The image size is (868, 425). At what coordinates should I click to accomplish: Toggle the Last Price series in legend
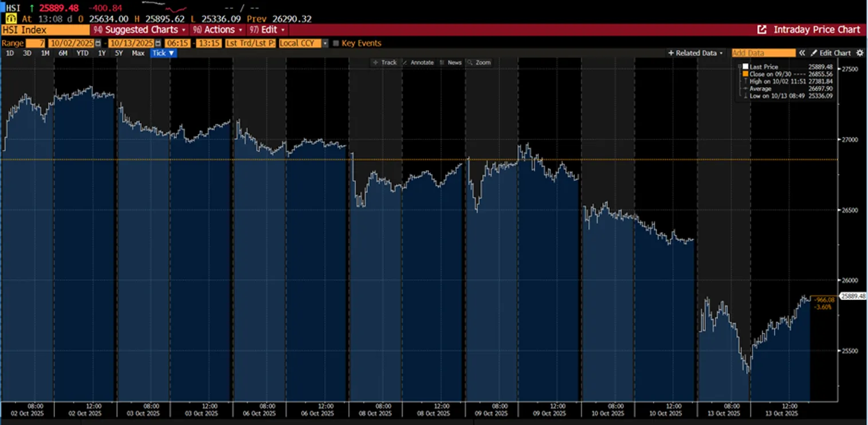745,67
